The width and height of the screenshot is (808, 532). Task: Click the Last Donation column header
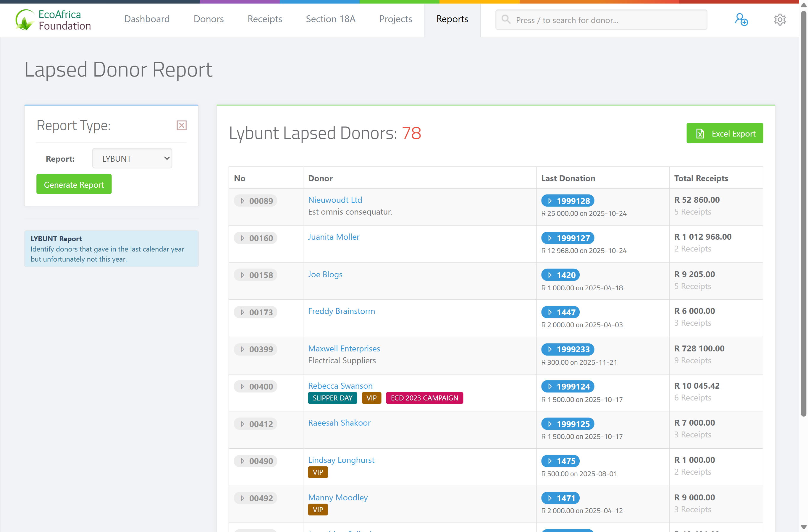point(568,178)
